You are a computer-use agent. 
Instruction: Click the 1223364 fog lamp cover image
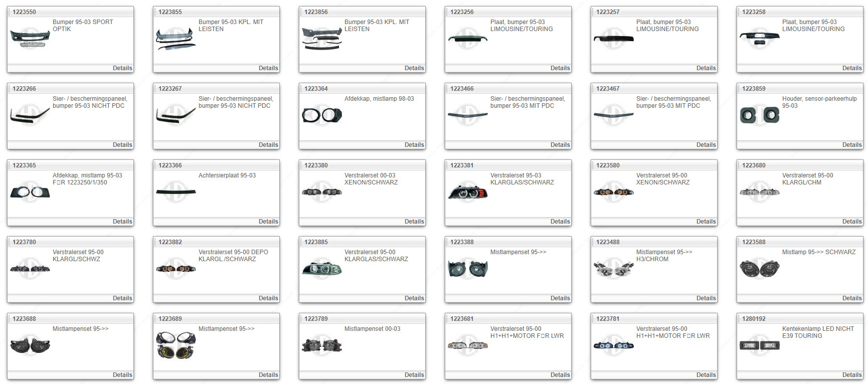322,115
